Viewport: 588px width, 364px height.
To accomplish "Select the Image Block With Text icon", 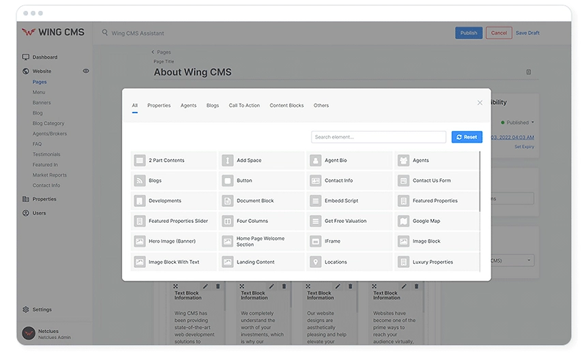I will click(x=140, y=262).
